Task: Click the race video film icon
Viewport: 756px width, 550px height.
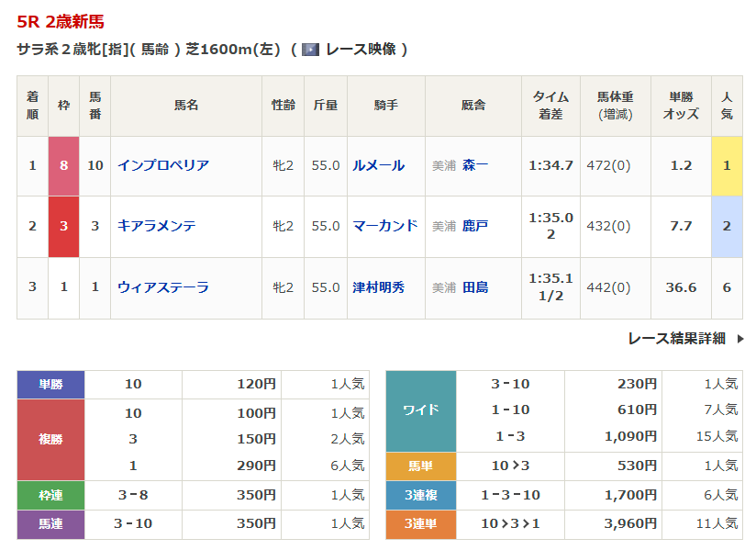Action: point(310,50)
